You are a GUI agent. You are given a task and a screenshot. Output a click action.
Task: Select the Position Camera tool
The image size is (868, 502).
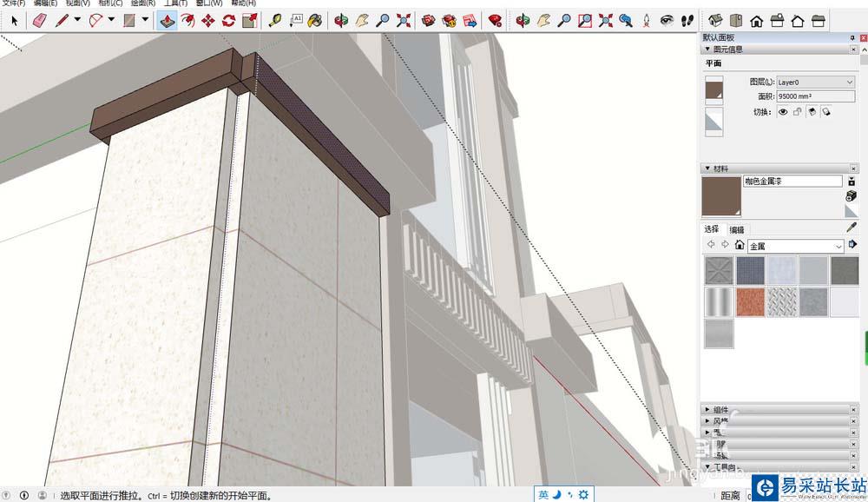tap(647, 21)
